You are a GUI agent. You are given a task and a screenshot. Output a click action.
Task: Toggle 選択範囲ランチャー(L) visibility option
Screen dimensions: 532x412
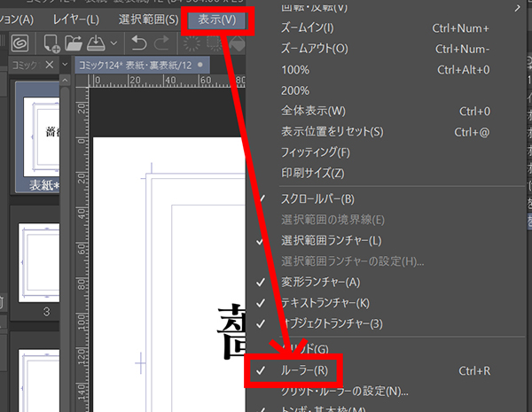[x=331, y=240]
